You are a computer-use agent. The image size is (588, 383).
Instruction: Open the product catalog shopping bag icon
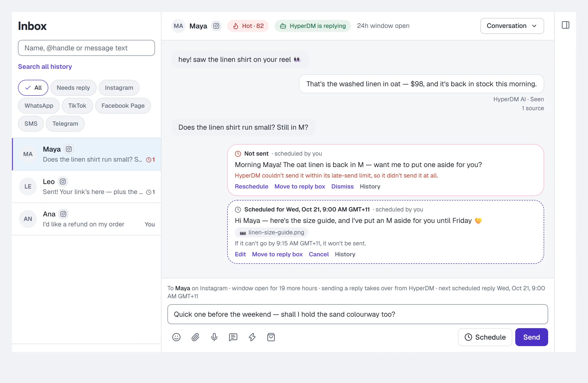[271, 337]
